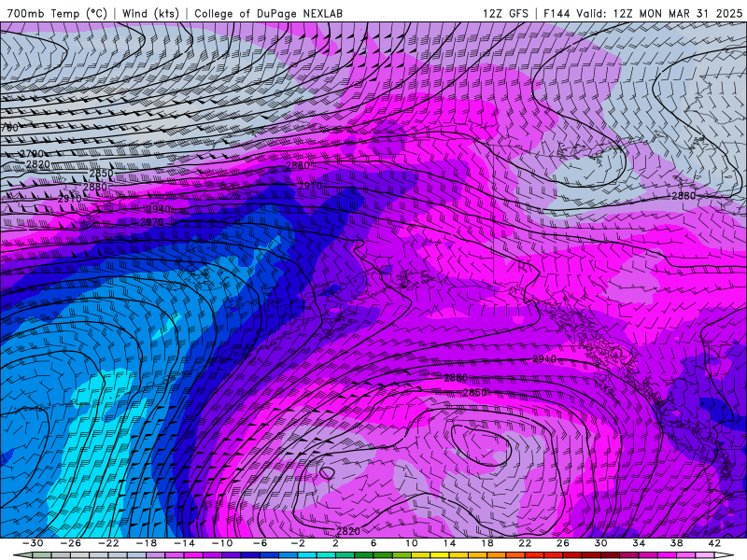747x560 pixels.
Task: Click the "-18" color scale value
Action: click(147, 543)
